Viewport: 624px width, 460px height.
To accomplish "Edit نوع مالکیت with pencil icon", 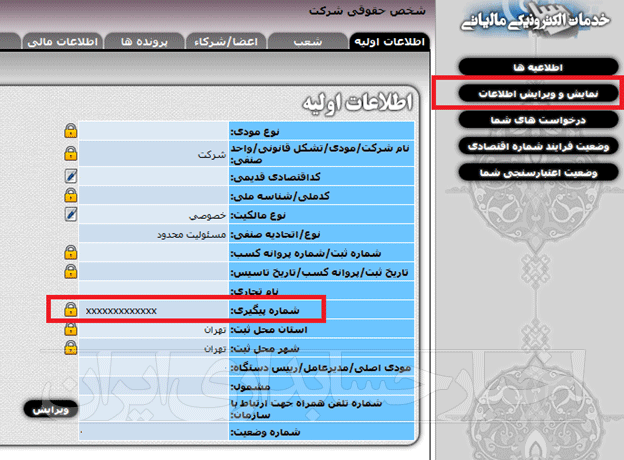I will [x=71, y=214].
